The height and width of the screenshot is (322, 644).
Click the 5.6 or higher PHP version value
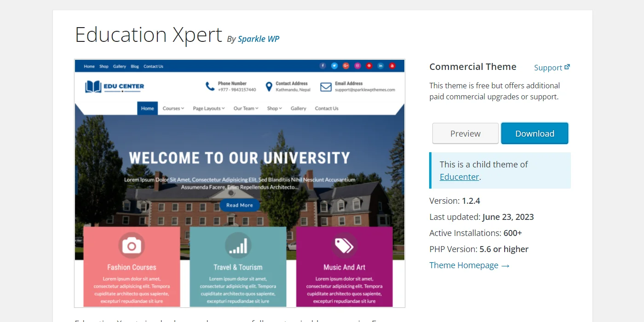pos(504,249)
